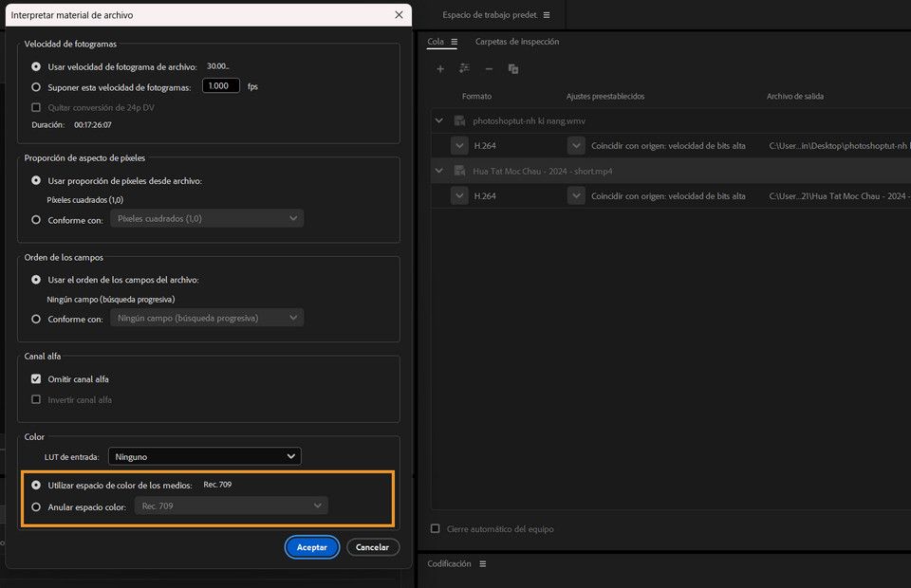Open the LUT de entrada dropdown

pos(204,456)
